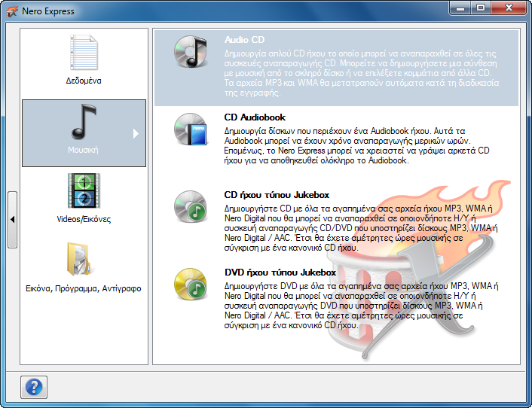Select the Δεδομένα notepad icon

pos(84,53)
